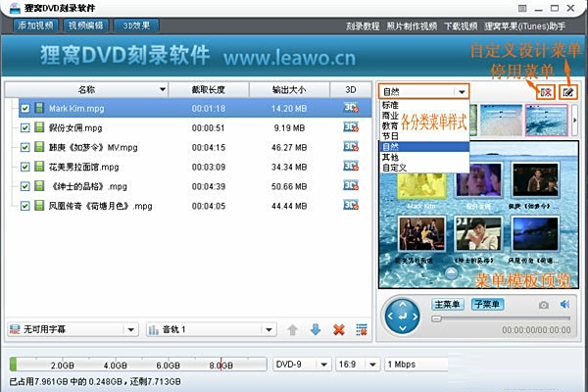
Task: Clear the entire video list
Action: [362, 329]
